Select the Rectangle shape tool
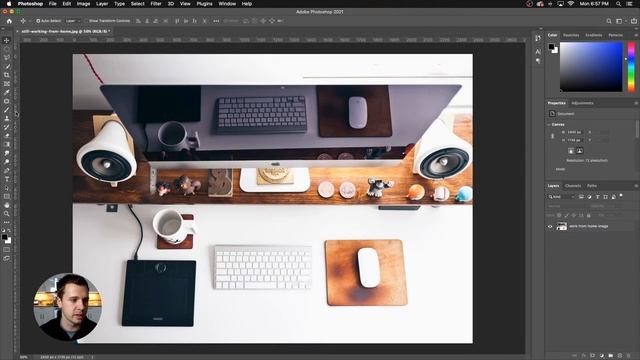This screenshot has height=360, width=640. tap(7, 197)
